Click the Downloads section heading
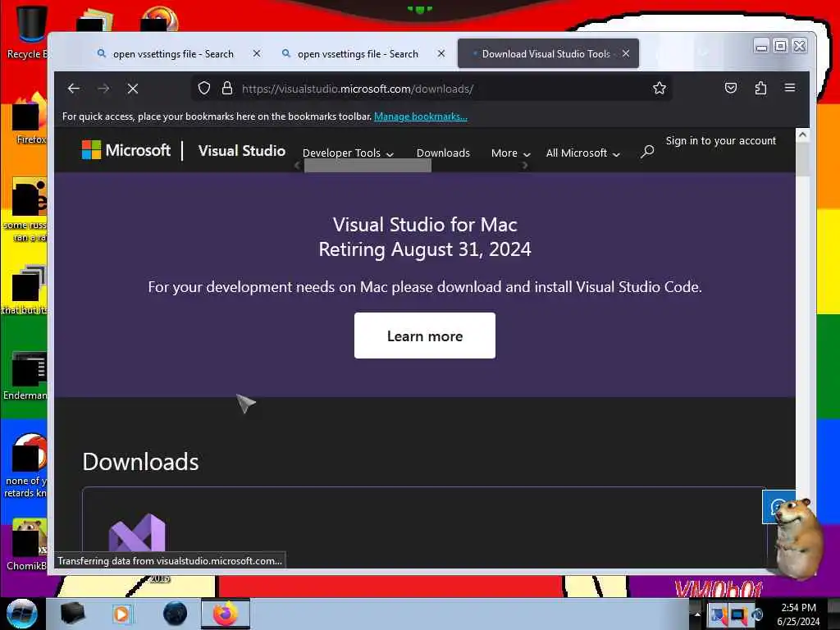The height and width of the screenshot is (630, 840). [x=140, y=462]
